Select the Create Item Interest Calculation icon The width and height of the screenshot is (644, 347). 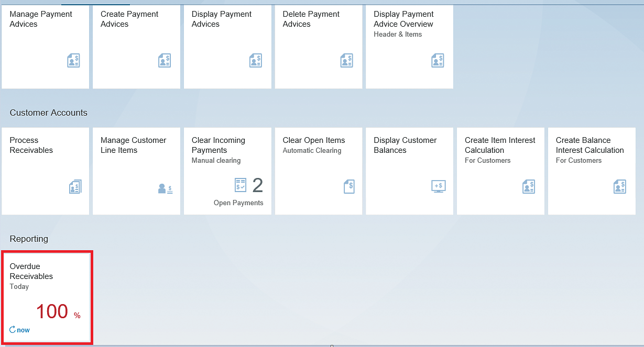pos(529,186)
